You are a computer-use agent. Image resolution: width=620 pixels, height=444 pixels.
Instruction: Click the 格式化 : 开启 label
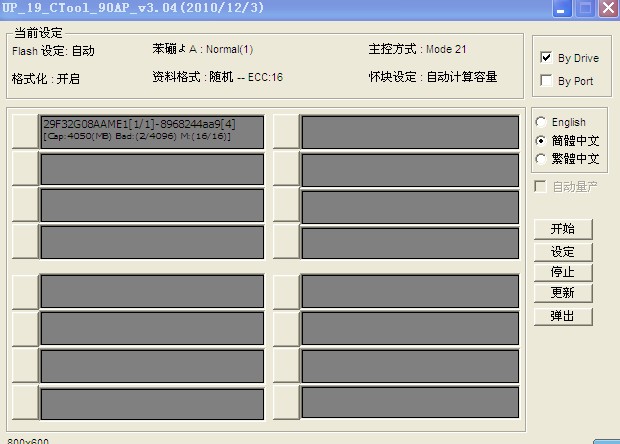46,79
